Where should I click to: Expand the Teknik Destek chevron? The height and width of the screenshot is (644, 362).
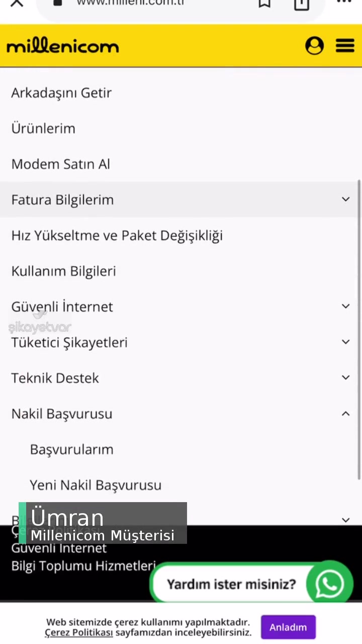345,377
